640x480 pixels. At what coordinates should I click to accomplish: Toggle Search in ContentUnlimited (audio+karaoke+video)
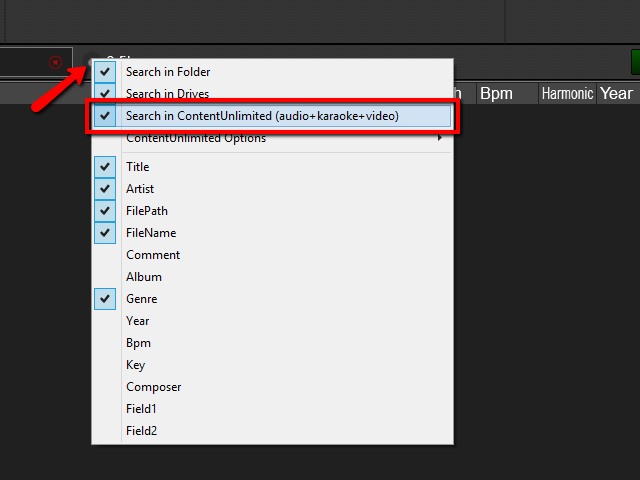(272, 116)
